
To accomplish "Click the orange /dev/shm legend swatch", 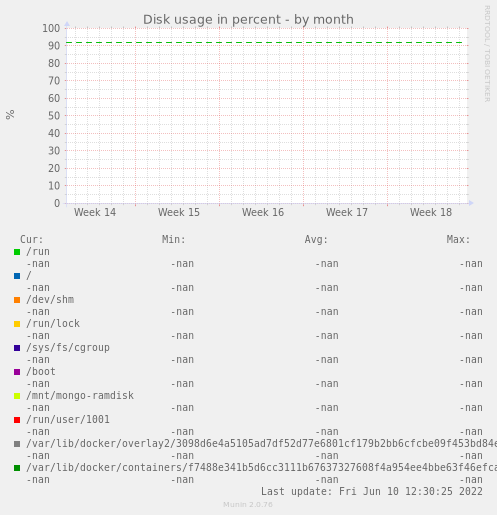I will (17, 300).
